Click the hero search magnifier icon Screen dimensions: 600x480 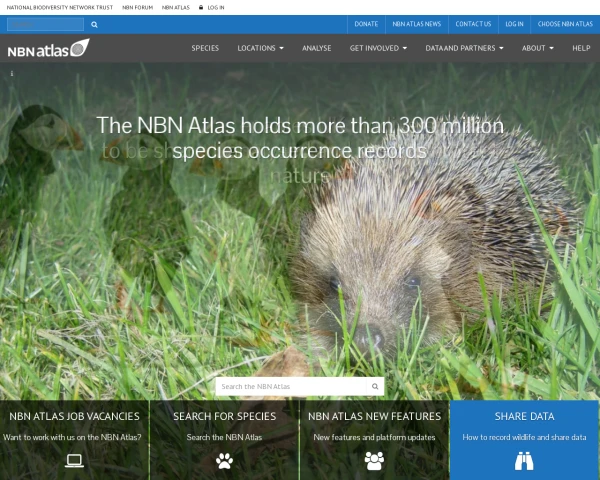coord(375,386)
